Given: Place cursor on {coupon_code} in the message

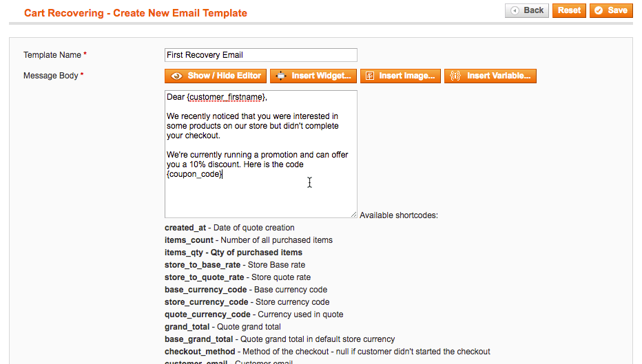Looking at the screenshot, I should point(194,174).
